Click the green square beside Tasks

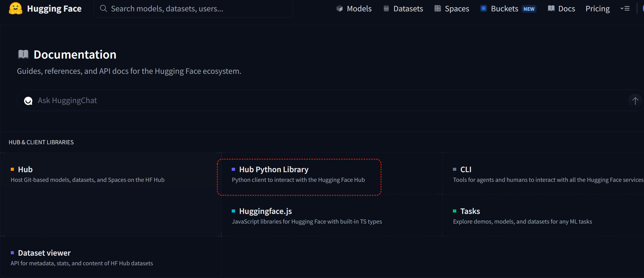455,211
